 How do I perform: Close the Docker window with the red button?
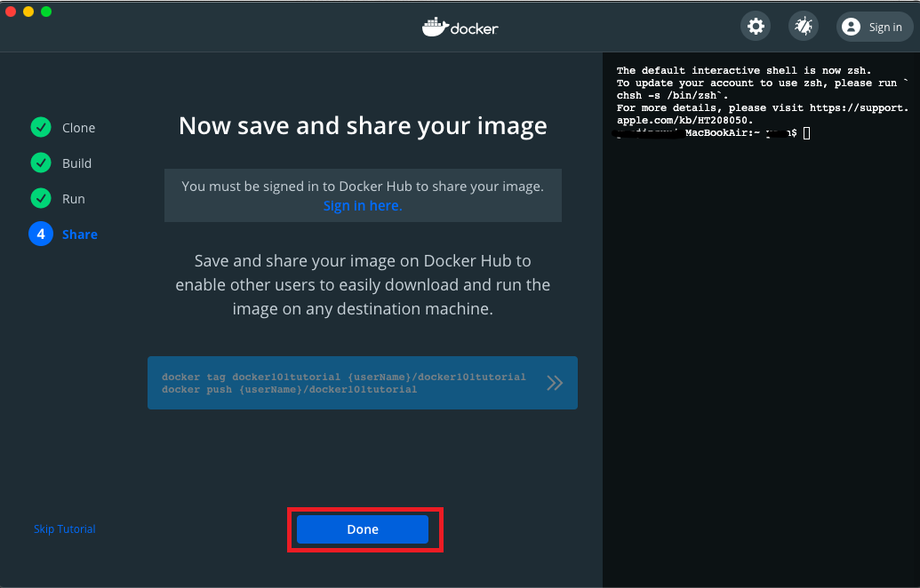pyautogui.click(x=11, y=12)
